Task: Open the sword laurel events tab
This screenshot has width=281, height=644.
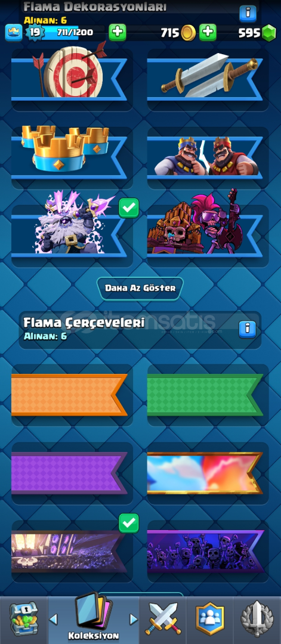Action: (x=257, y=619)
